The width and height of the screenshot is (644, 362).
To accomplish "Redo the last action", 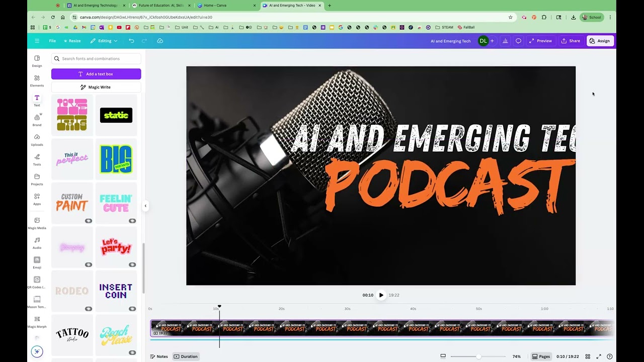I will click(x=144, y=41).
